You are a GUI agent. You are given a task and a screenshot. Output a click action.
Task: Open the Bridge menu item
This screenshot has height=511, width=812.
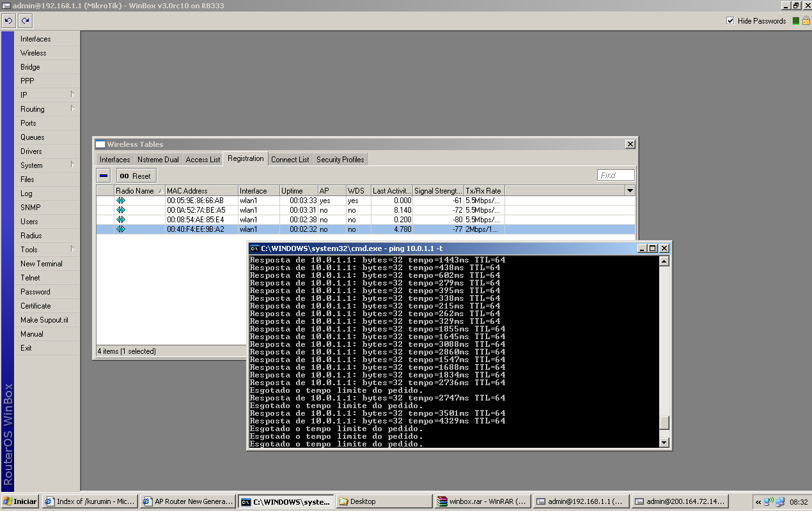click(47, 67)
